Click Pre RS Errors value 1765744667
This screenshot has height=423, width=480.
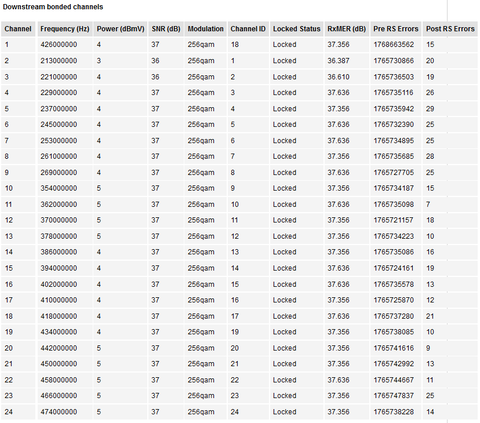(x=394, y=380)
